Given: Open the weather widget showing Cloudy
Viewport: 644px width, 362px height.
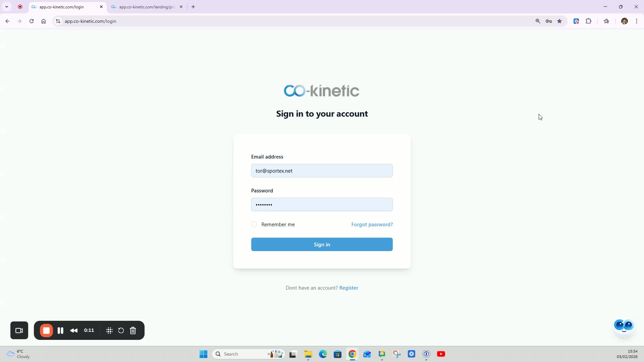Looking at the screenshot, I should coord(18,354).
